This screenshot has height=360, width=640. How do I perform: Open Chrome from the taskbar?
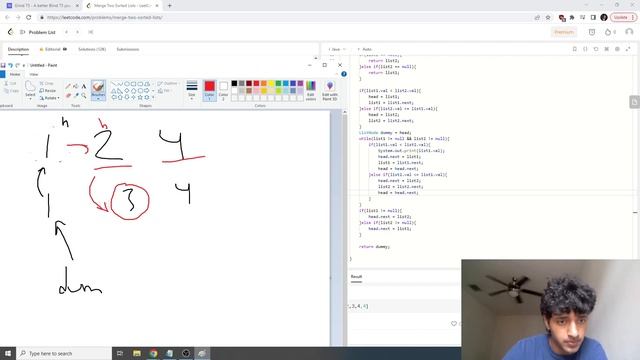[x=153, y=353]
